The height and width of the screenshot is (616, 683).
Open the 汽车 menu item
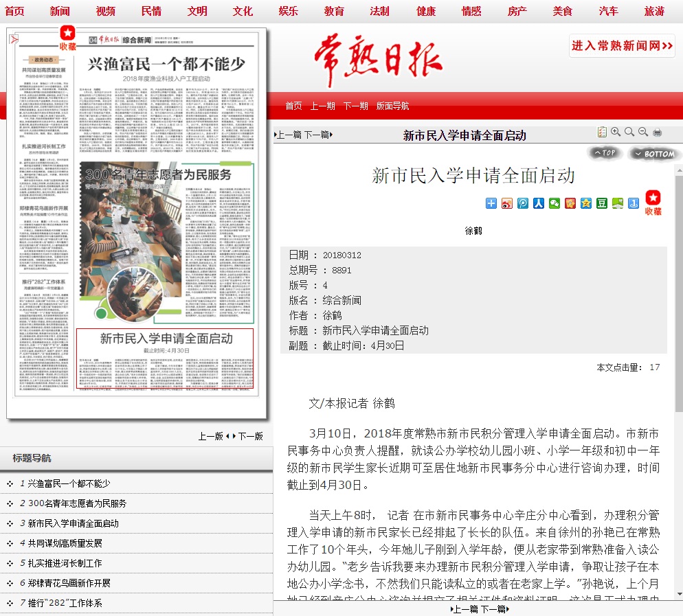609,11
